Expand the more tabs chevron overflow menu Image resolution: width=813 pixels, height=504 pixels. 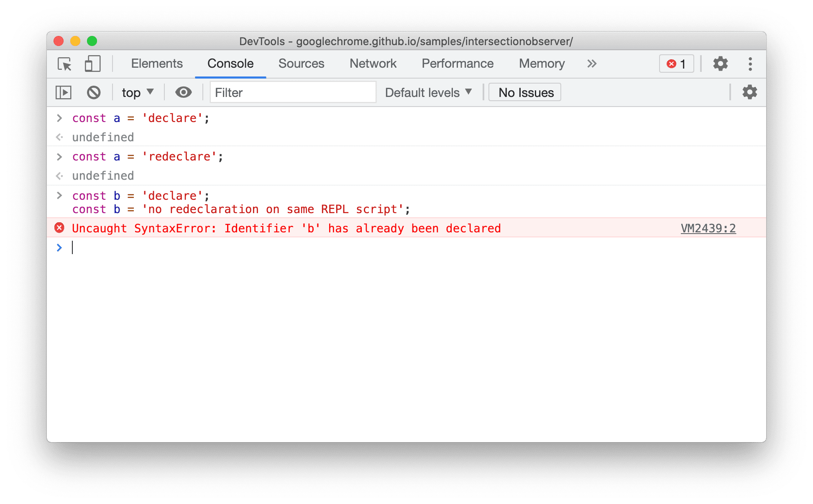click(592, 63)
